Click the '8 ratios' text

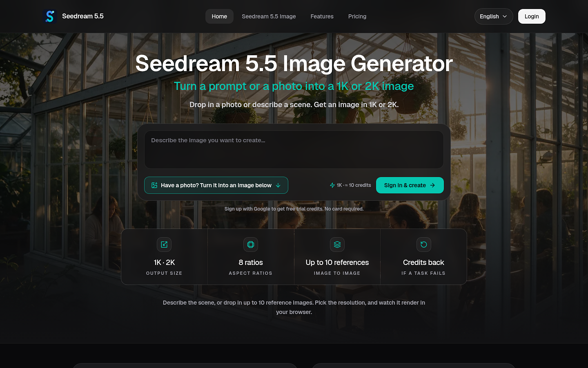(x=251, y=263)
